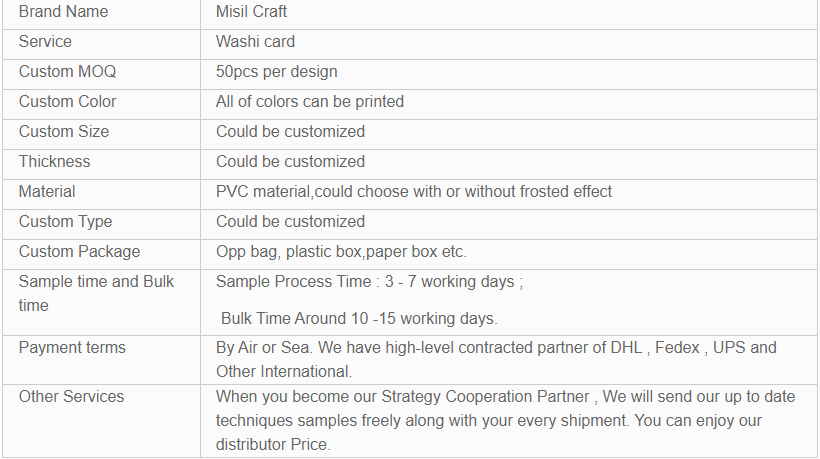820x459 pixels.
Task: Click the Custom Size label
Action: pos(64,131)
